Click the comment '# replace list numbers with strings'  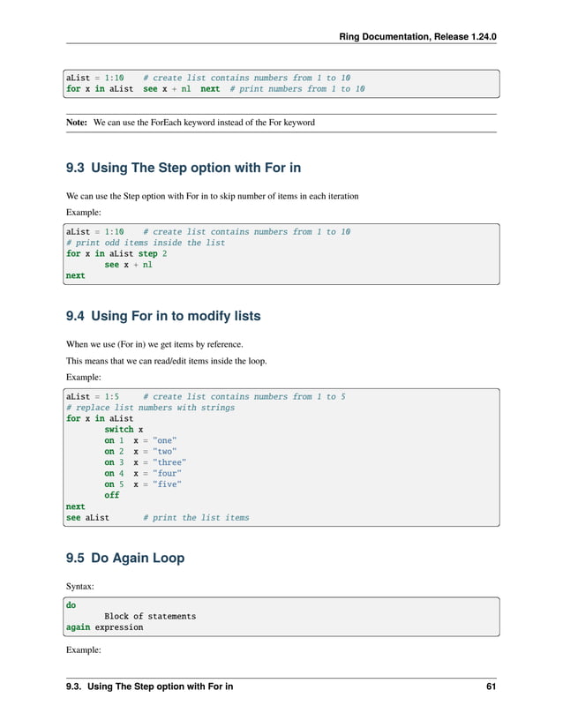point(150,407)
